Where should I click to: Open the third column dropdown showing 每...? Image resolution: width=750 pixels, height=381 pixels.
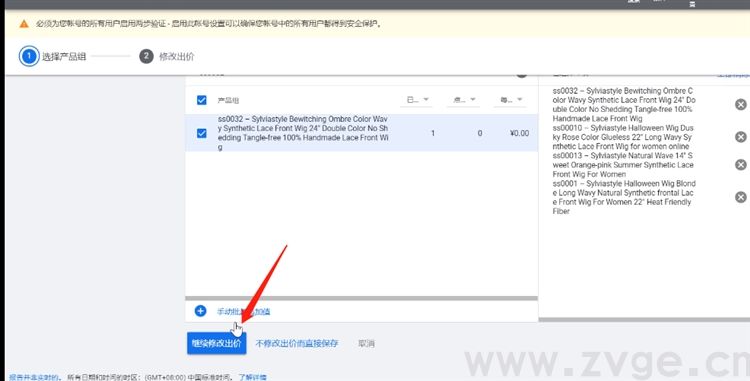click(511, 100)
